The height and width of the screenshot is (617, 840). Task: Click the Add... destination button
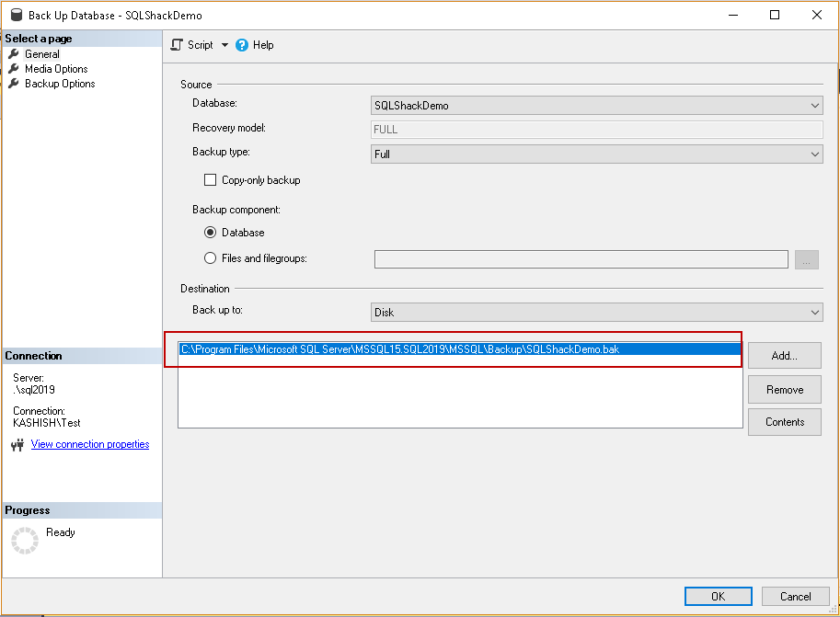[x=784, y=356]
